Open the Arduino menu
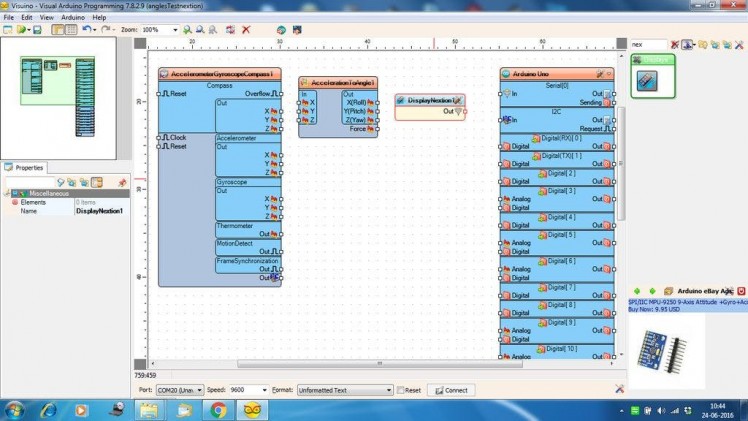Viewport: 748px width, 421px height. tap(73, 17)
